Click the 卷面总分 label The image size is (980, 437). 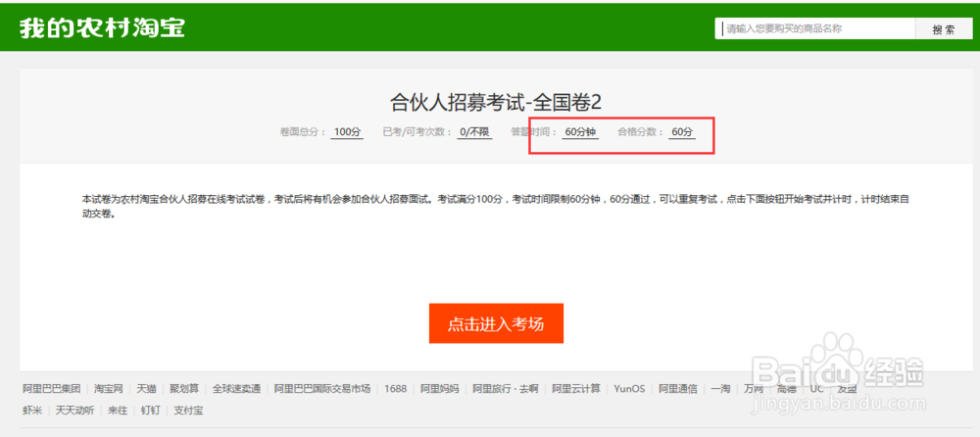point(303,132)
